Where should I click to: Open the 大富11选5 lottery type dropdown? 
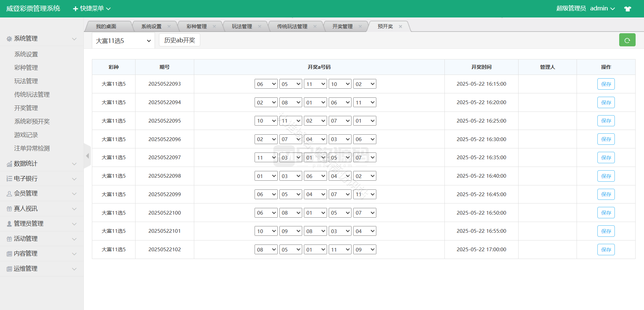tap(123, 41)
